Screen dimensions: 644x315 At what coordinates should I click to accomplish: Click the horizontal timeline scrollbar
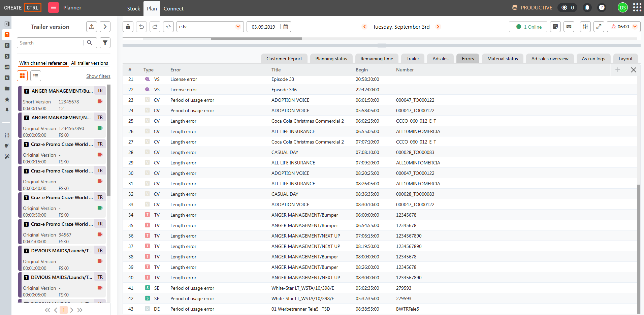[x=256, y=39]
